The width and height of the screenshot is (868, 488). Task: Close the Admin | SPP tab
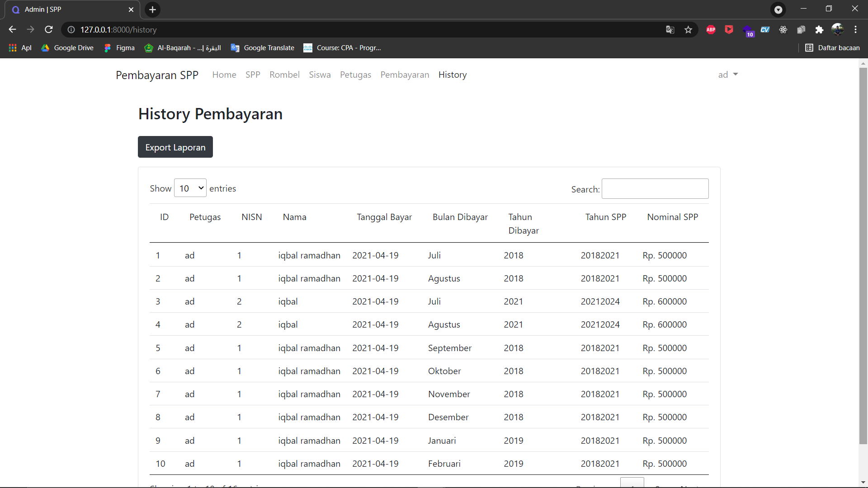coord(131,9)
